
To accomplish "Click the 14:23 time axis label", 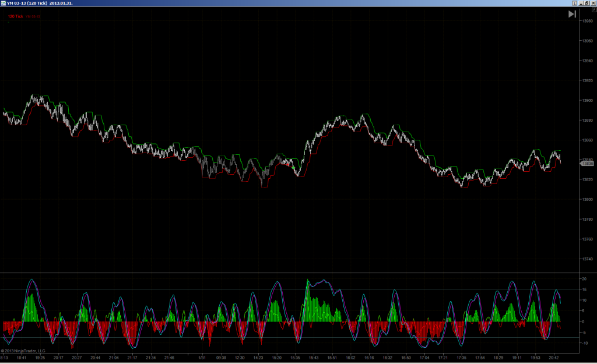I will click(258, 358).
